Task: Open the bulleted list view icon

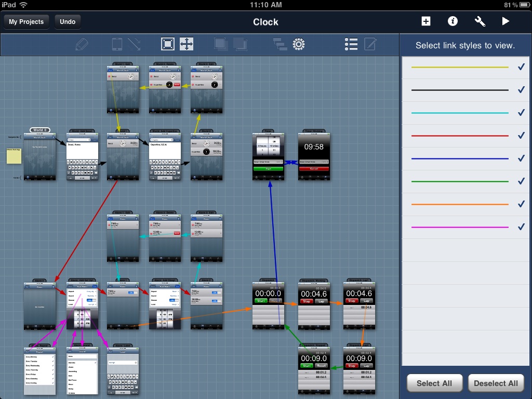Action: 351,44
